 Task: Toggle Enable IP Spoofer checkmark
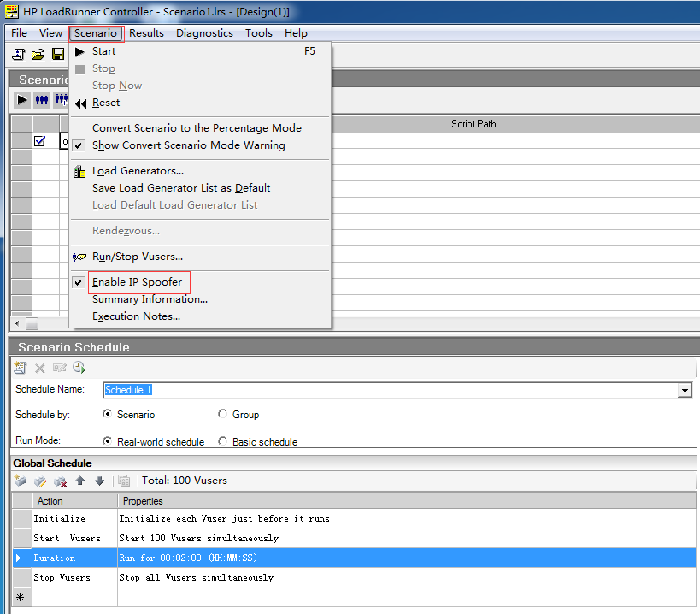coord(79,282)
